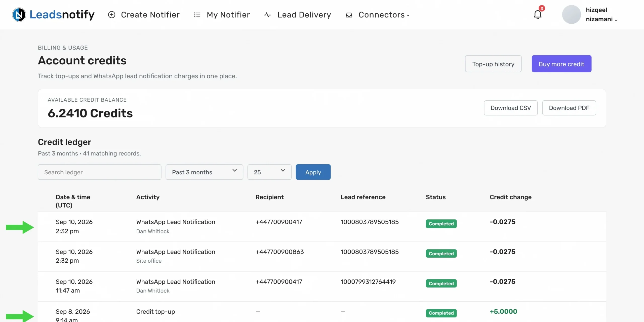The height and width of the screenshot is (322, 644).
Task: Click the Credit top-up activity
Action: click(x=155, y=312)
